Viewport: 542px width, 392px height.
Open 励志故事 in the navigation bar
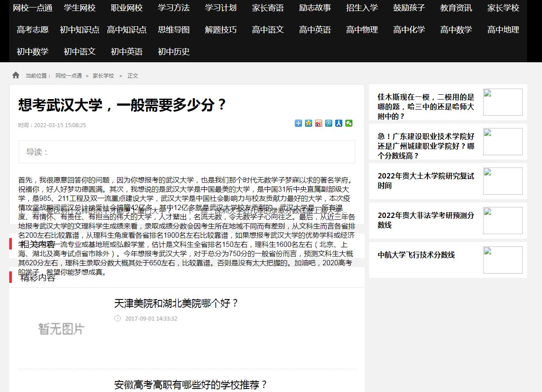tap(315, 8)
